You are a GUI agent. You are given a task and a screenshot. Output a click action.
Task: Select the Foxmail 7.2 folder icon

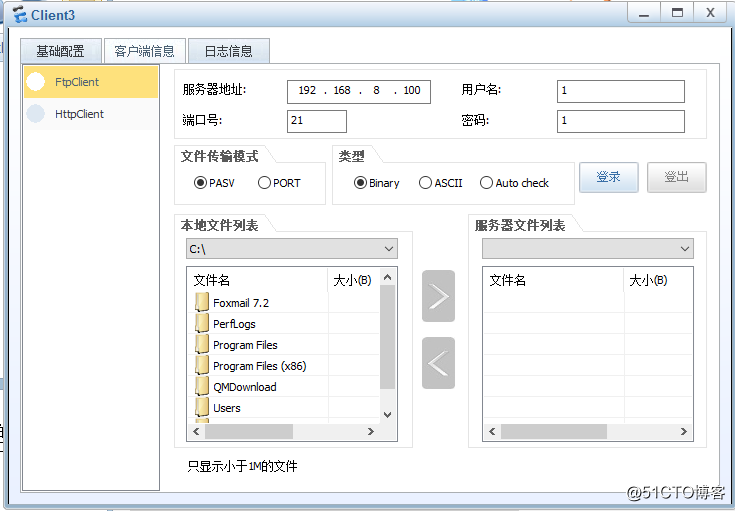coord(202,302)
